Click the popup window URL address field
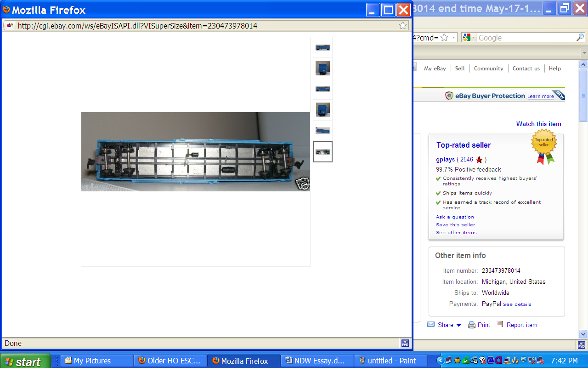Viewport: 588px width, 368px height. (206, 26)
